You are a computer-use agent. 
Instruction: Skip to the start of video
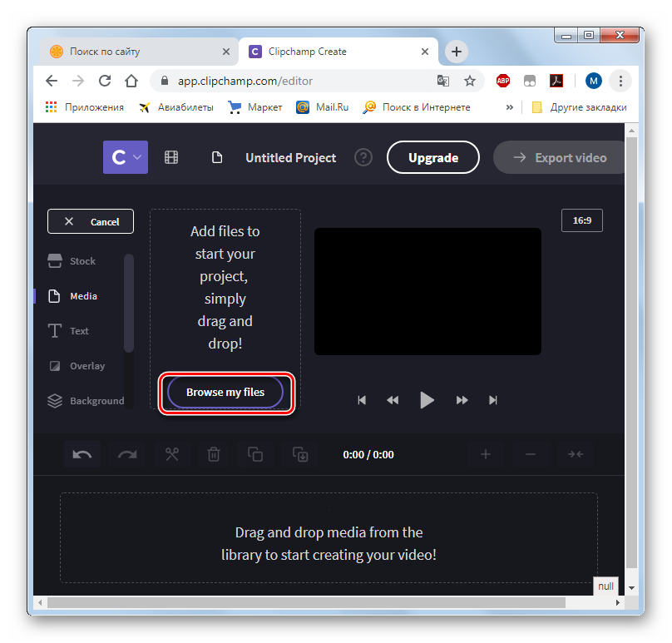[x=362, y=400]
